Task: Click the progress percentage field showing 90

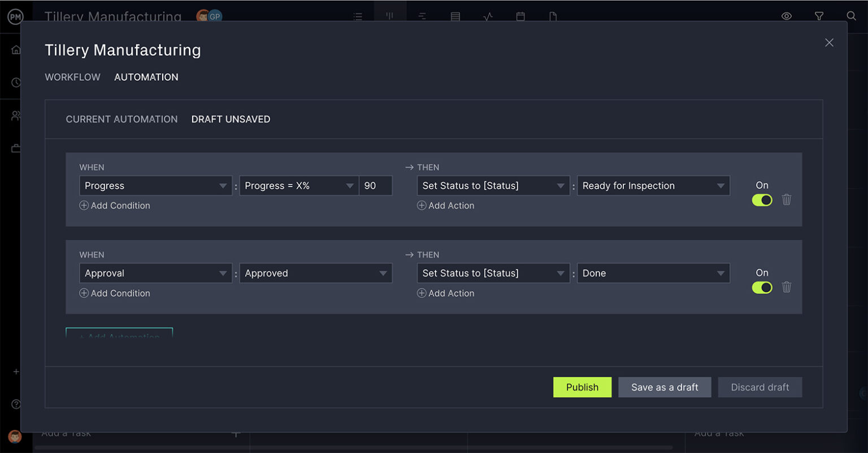Action: click(x=375, y=185)
